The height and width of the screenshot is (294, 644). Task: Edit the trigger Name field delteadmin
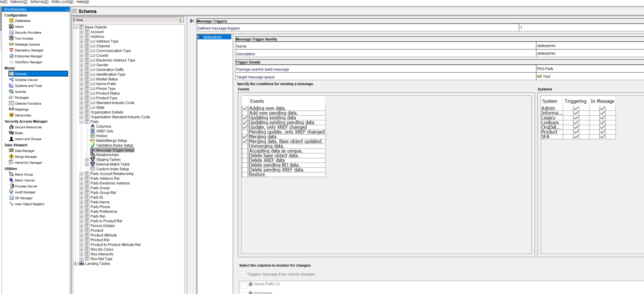click(x=589, y=46)
